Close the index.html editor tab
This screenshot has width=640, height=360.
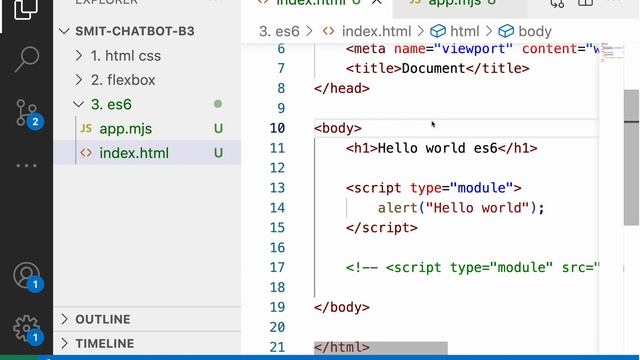pyautogui.click(x=376, y=2)
